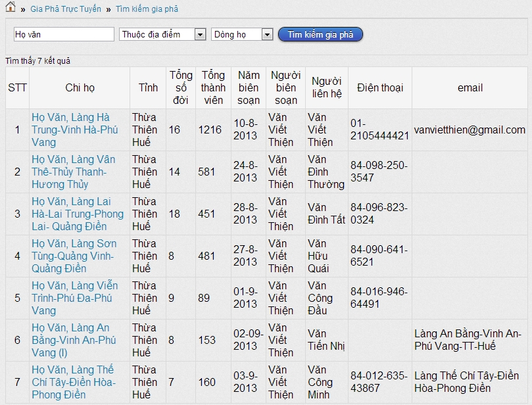This screenshot has width=532, height=405.
Task: Open Họ Văn, Làng Viễn Trình-Phú Đa link
Action: click(x=74, y=298)
